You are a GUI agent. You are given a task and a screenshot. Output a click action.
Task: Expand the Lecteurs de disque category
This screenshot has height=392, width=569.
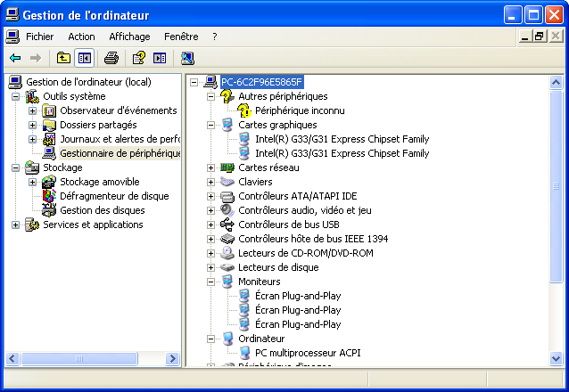tap(210, 267)
